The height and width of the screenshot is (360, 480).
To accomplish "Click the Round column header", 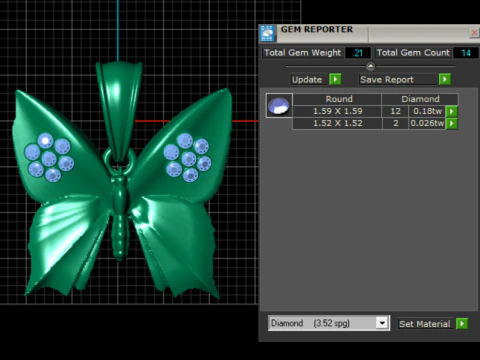I will [x=337, y=99].
